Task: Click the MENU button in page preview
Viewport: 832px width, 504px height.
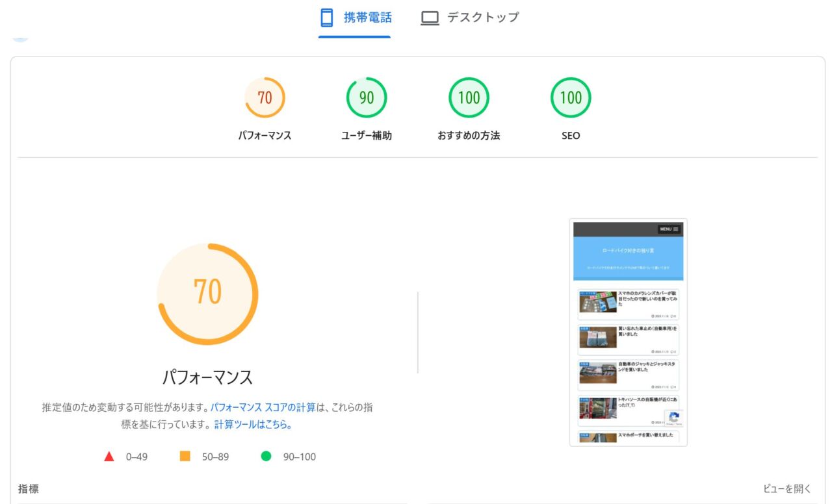Action: coord(669,229)
